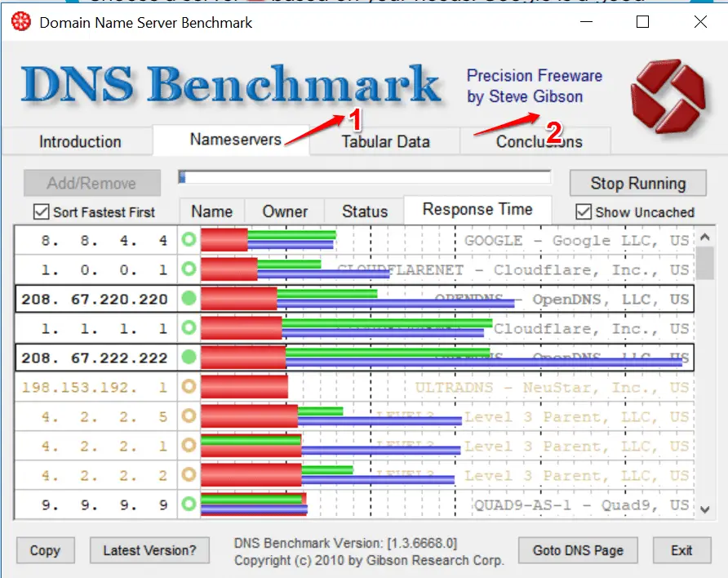Close the Domain Name Server Benchmark window

[x=700, y=22]
